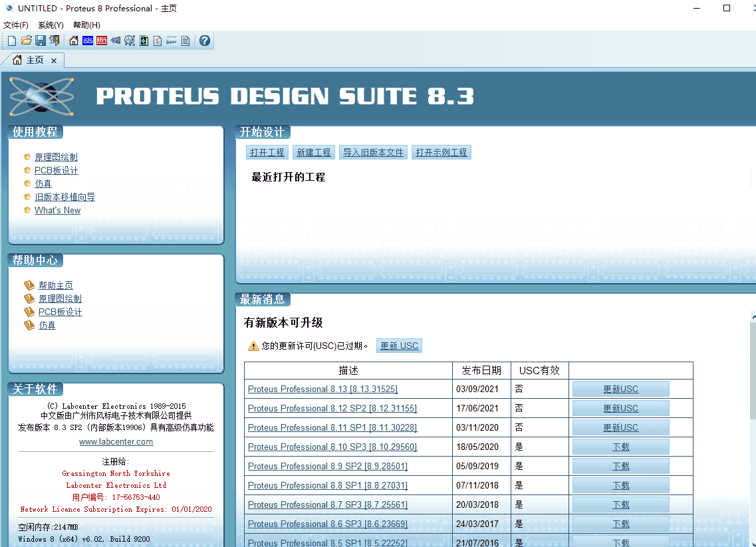Click the 新建工程 button

click(x=313, y=152)
